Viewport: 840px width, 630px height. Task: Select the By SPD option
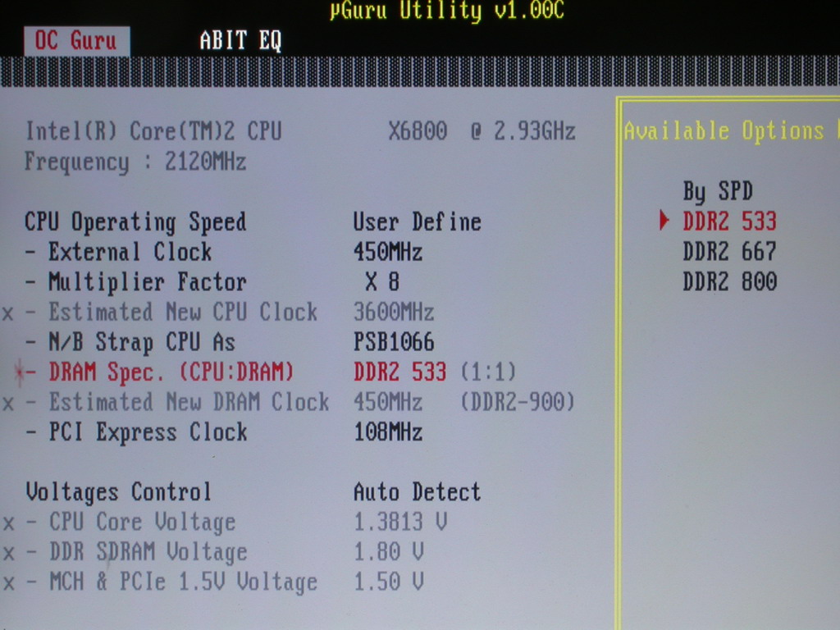tap(718, 192)
